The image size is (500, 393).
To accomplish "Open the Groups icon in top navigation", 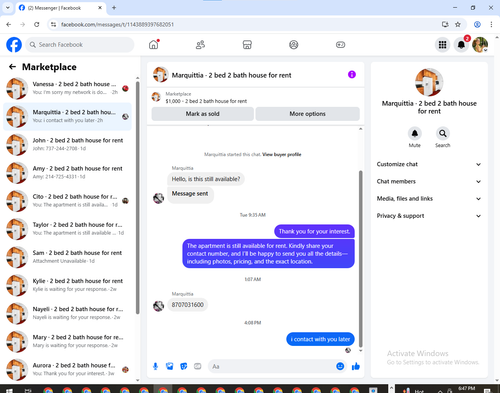I will 294,45.
